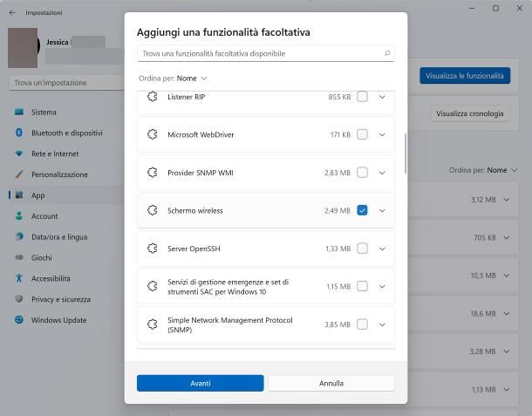Expand the 10,3 MB background feature row
Viewport: 532px width, 416px height.
tap(507, 276)
